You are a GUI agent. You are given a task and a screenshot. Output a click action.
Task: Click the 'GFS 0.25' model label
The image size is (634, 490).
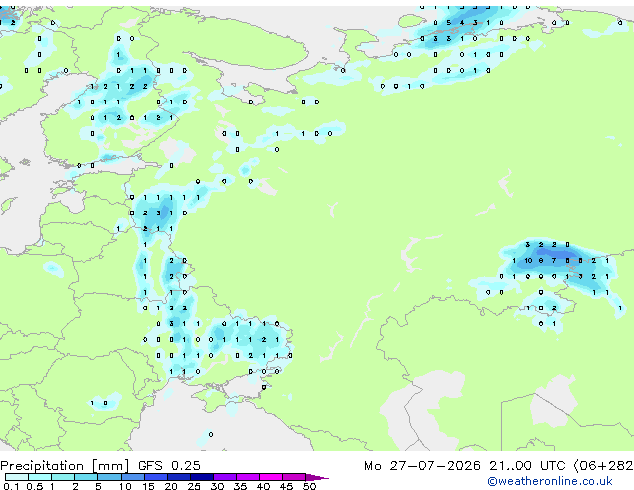[x=169, y=466]
